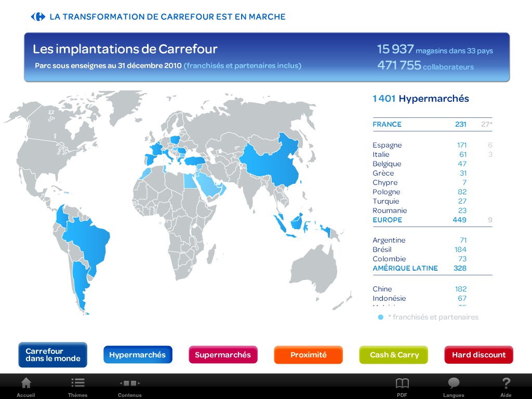Tap the Aide question mark icon
This screenshot has width=532, height=399.
tap(506, 384)
